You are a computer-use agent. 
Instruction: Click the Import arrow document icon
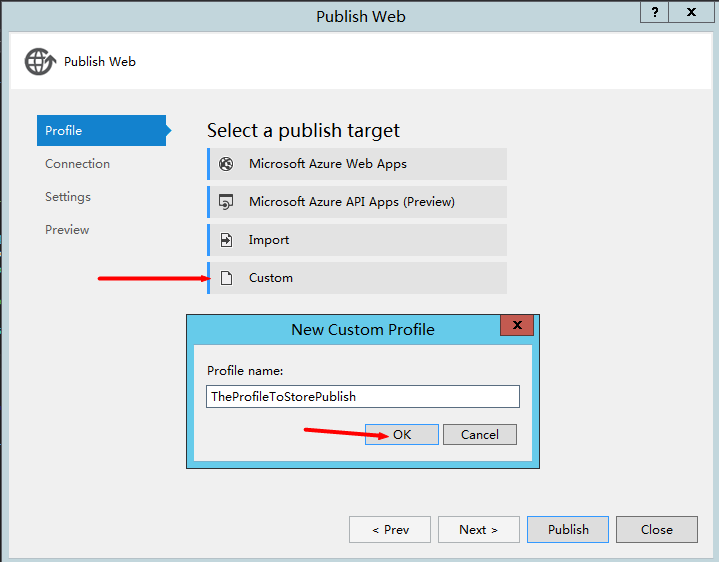click(x=227, y=240)
